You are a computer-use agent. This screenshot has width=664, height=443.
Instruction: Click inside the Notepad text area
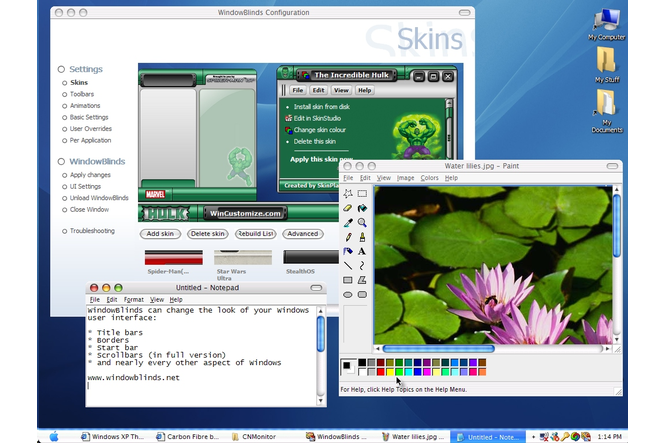201,356
